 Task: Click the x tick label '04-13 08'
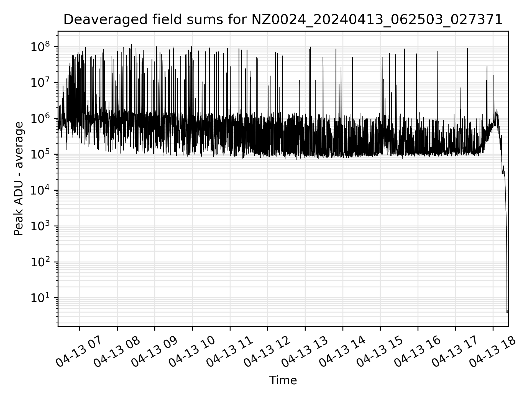(x=116, y=352)
